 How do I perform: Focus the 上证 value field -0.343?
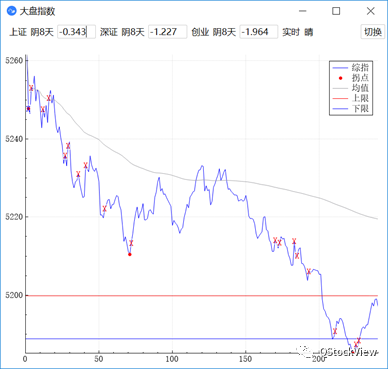click(x=76, y=32)
